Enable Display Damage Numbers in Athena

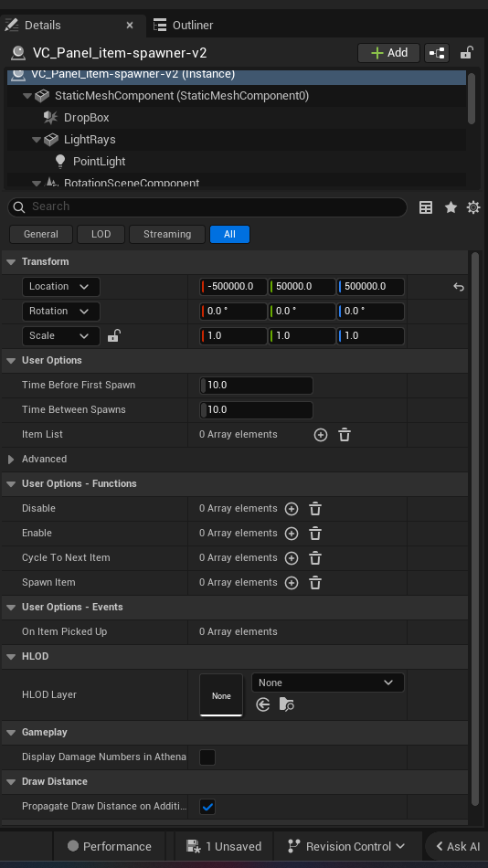(207, 757)
